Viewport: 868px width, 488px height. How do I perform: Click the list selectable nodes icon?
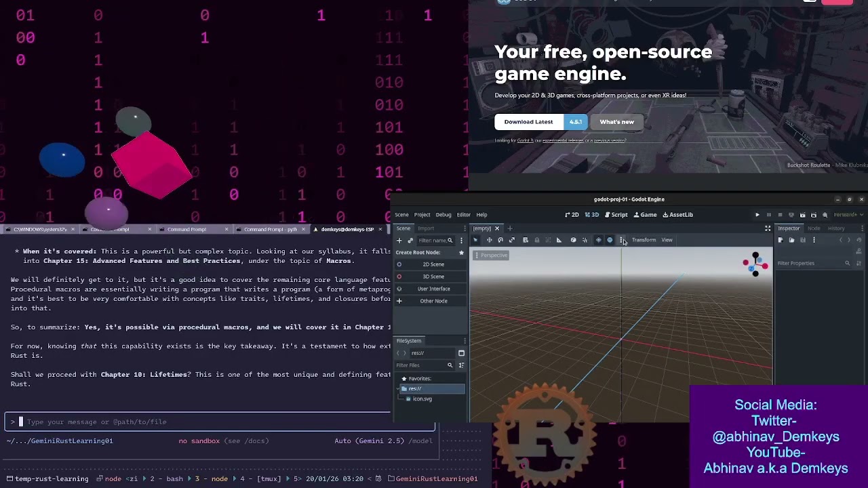point(525,240)
